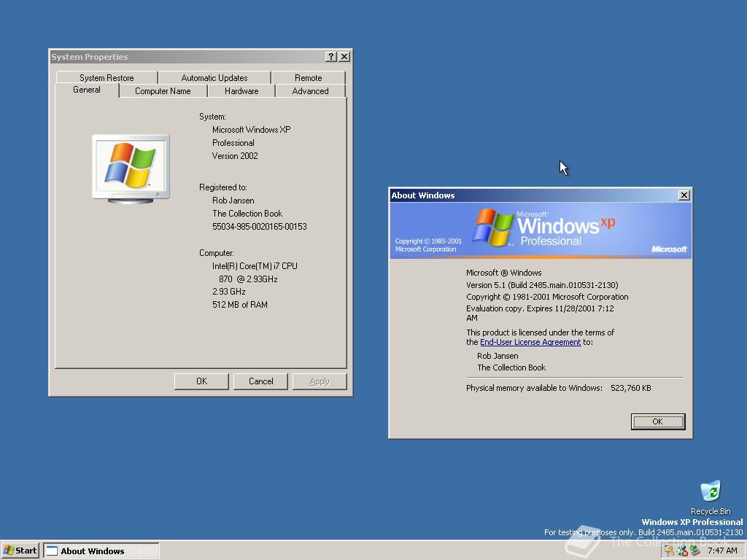Close the About Windows dialog via X

684,195
